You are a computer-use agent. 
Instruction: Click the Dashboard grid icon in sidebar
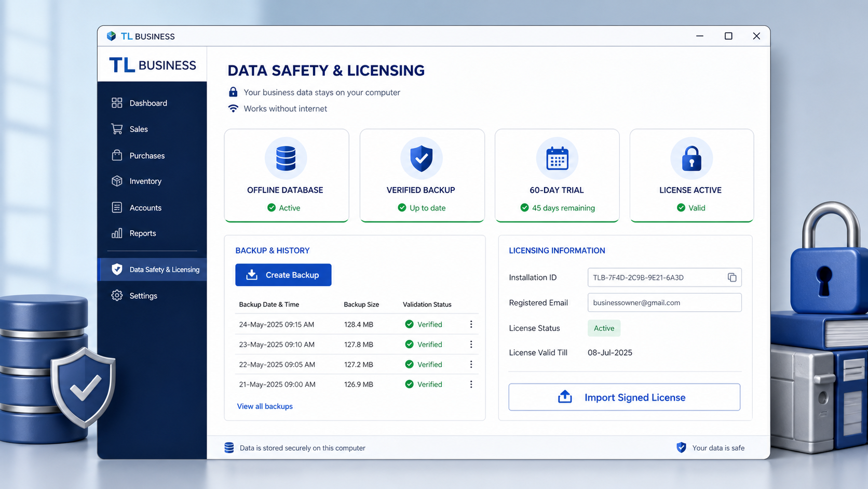pyautogui.click(x=117, y=103)
